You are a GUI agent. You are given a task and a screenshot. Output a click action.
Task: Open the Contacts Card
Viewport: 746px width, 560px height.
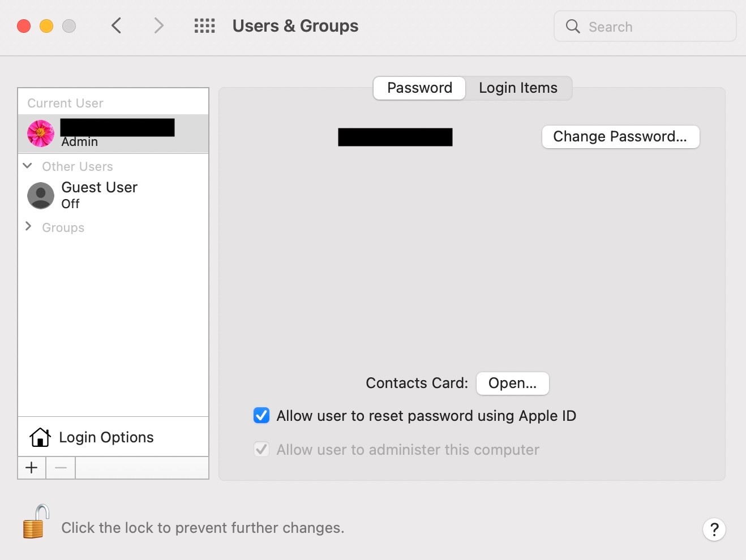pos(512,384)
